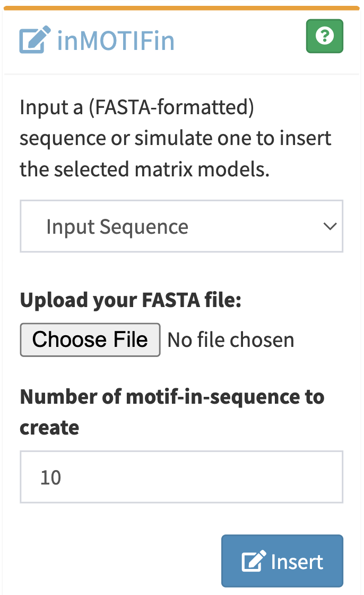
Task: Click the pencil icon beside inMOTIFin title
Action: pos(33,36)
